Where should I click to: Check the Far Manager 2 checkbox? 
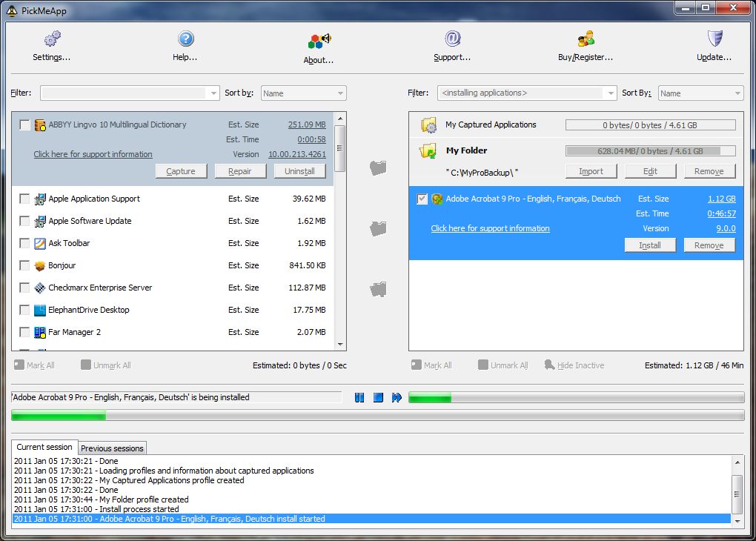tap(24, 332)
